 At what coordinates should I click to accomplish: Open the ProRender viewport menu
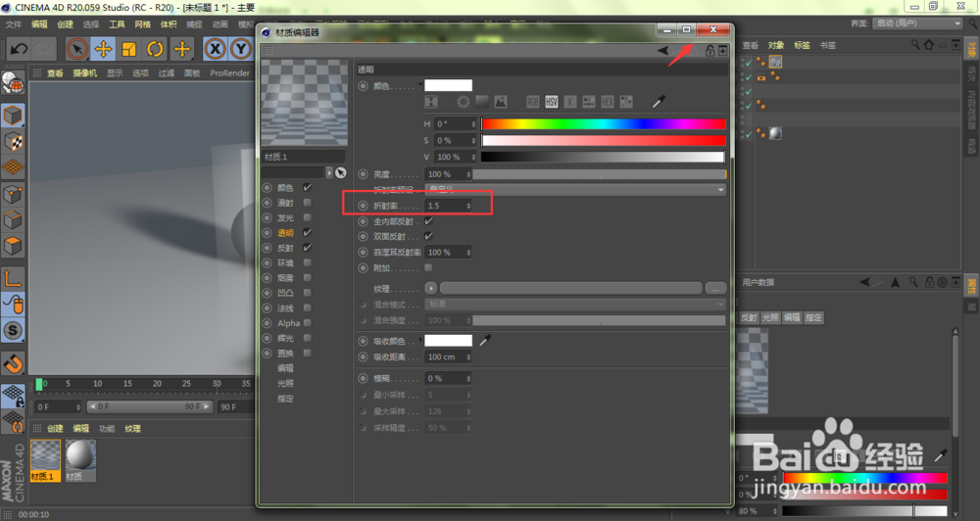click(229, 73)
